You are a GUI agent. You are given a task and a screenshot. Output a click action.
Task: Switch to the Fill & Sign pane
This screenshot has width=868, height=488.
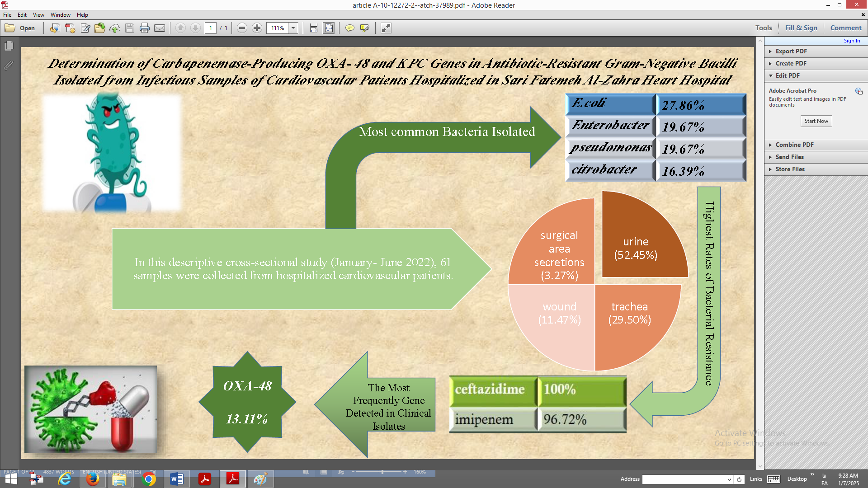click(801, 28)
